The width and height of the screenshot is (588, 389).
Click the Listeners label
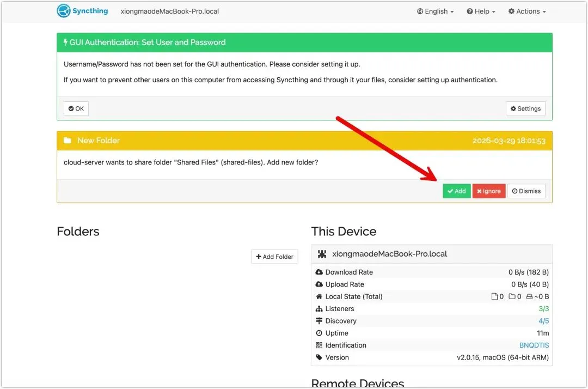coord(339,308)
